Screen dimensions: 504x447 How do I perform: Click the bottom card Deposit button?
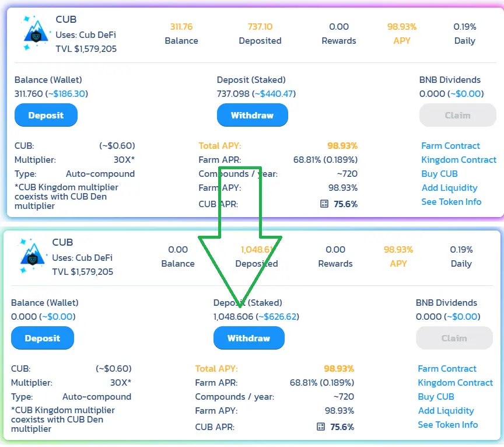click(43, 338)
